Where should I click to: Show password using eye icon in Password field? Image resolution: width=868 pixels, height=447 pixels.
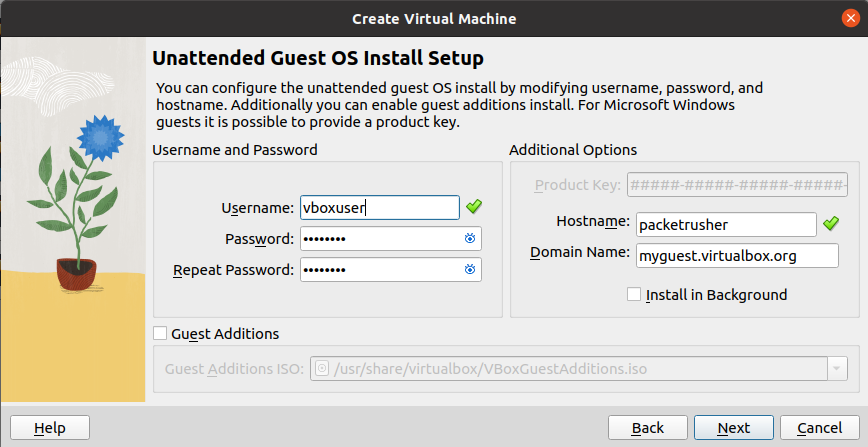click(x=469, y=239)
